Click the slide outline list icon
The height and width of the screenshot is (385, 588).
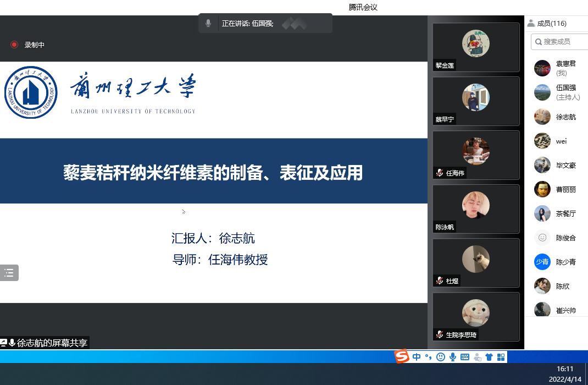point(9,273)
